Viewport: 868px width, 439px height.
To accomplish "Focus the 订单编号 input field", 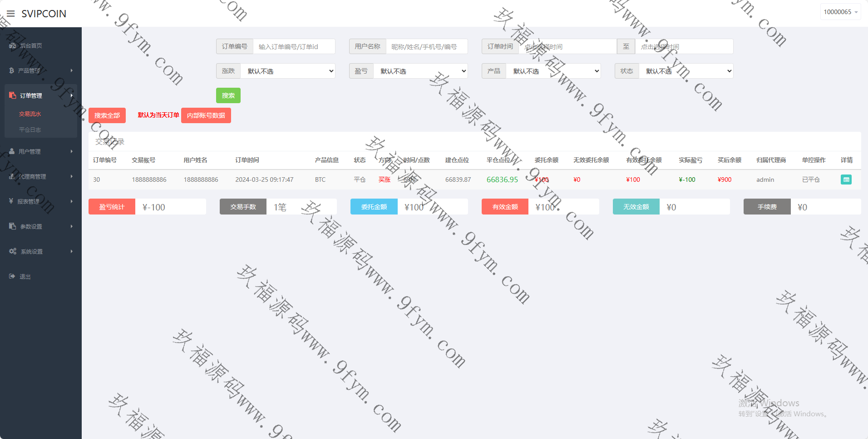I will 294,46.
